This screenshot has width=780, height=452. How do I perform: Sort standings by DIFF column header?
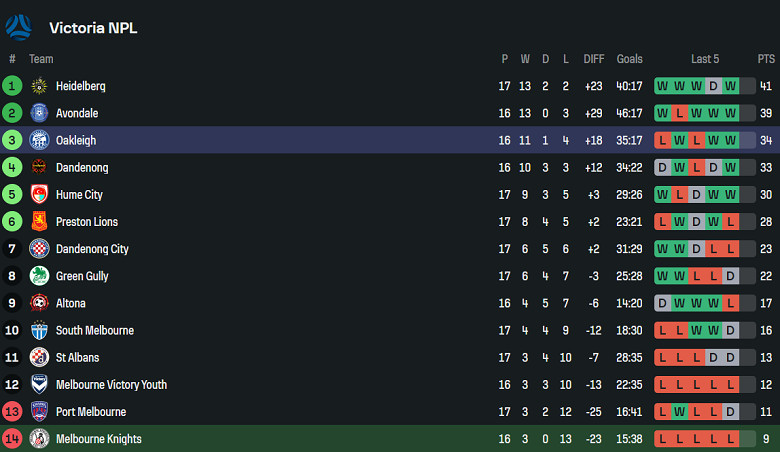(594, 59)
